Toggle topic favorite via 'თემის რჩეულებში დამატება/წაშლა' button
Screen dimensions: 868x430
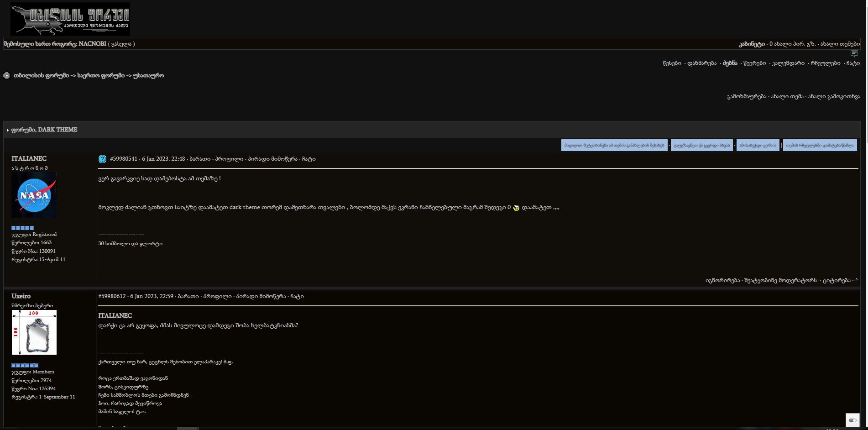[x=820, y=145]
